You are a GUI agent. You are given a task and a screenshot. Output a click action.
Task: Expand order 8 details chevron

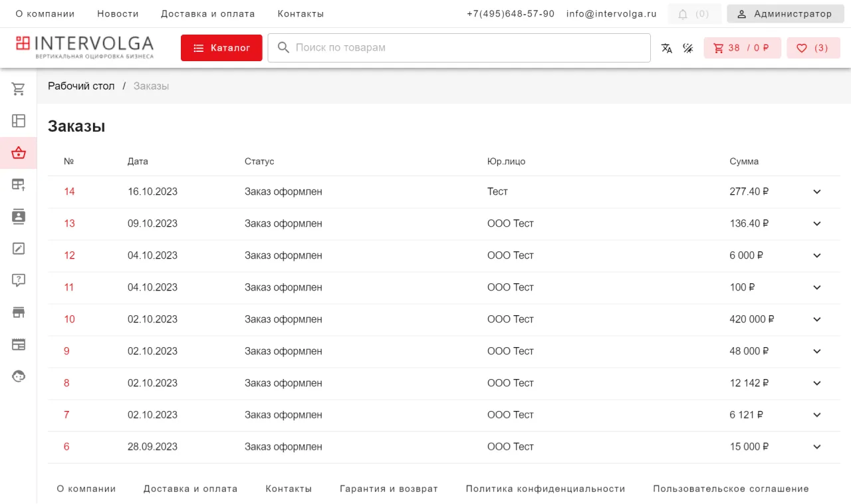coord(817,383)
